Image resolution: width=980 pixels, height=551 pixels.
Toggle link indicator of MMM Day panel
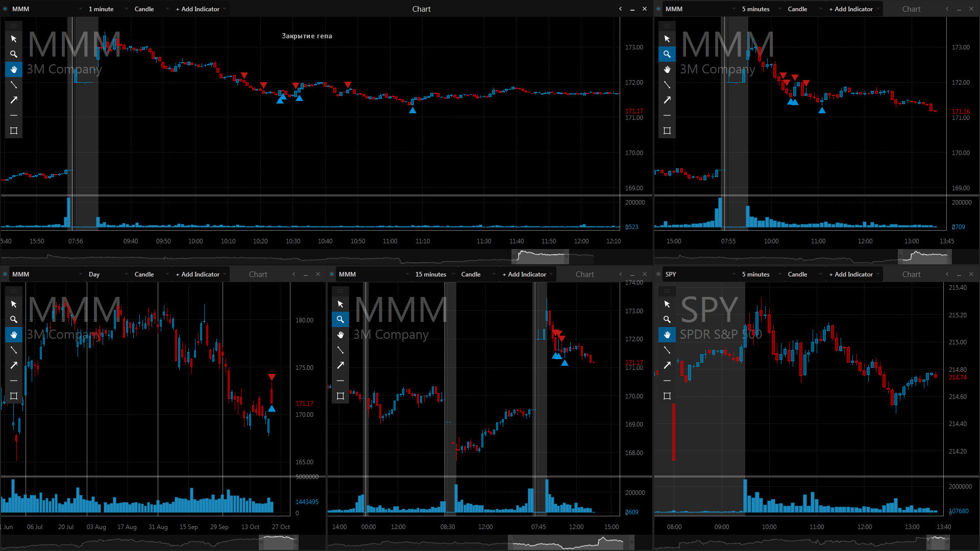coord(5,274)
